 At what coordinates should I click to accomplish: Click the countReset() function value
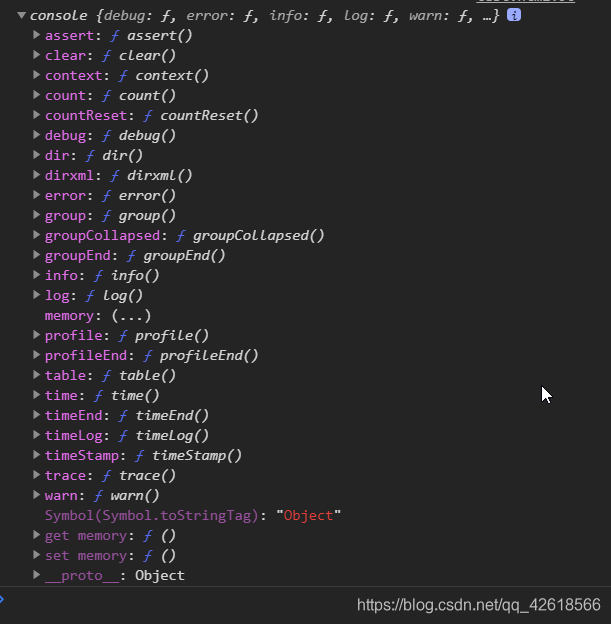pos(209,115)
